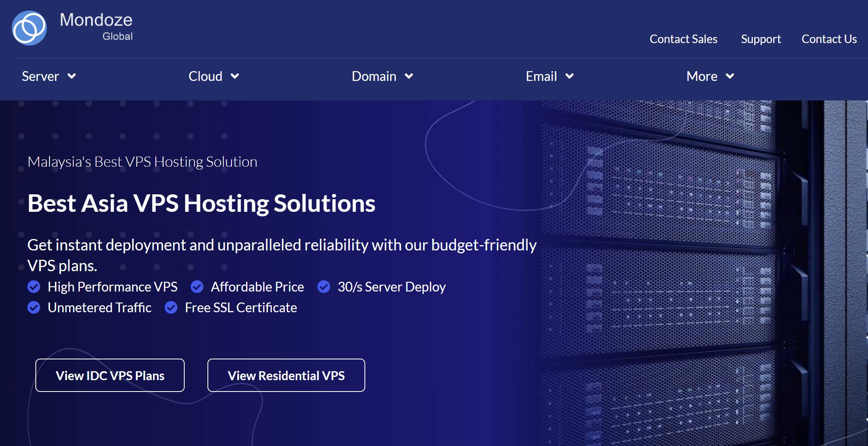
Task: Expand the Email menu chevron
Action: point(569,76)
